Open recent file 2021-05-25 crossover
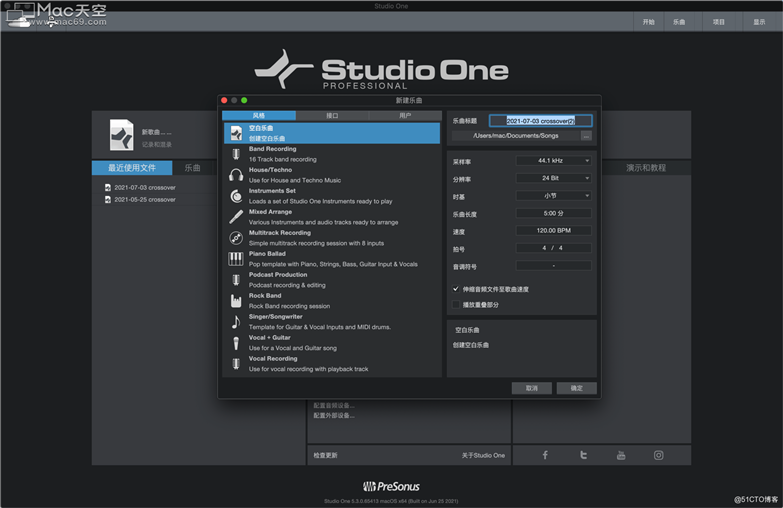This screenshot has width=783, height=508. coord(145,199)
